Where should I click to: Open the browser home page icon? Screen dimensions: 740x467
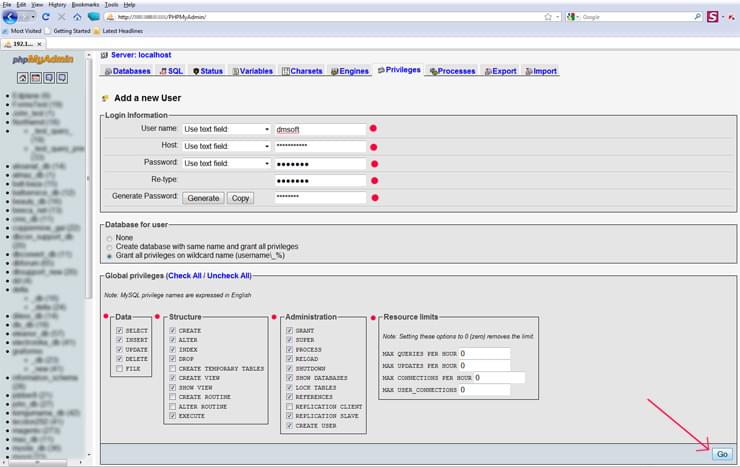tap(77, 17)
